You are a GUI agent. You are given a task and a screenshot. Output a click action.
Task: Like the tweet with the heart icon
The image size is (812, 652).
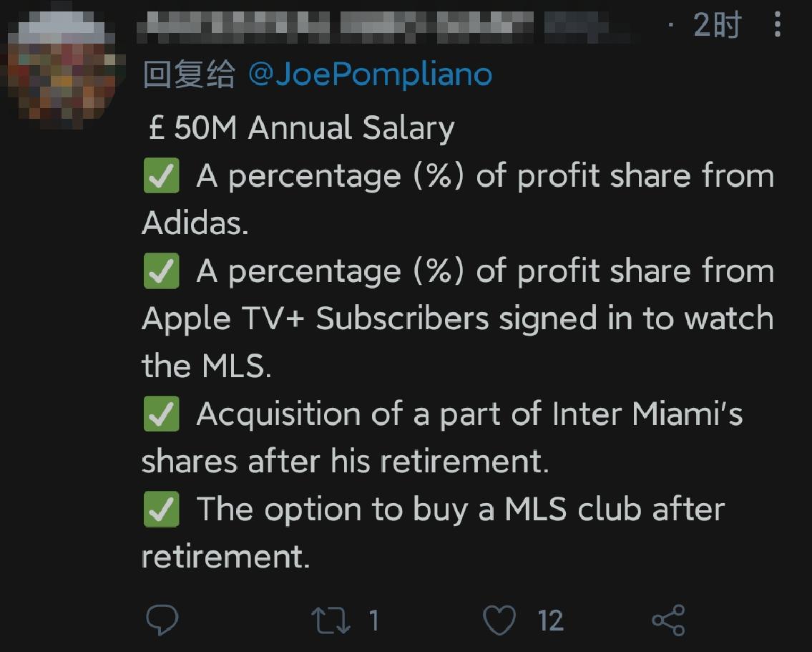[x=499, y=620]
